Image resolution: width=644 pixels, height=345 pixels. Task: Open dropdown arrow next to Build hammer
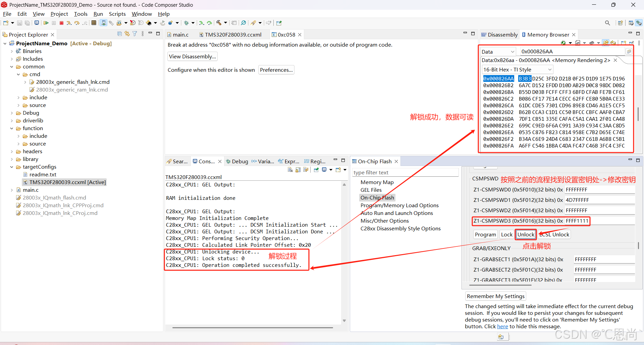225,23
